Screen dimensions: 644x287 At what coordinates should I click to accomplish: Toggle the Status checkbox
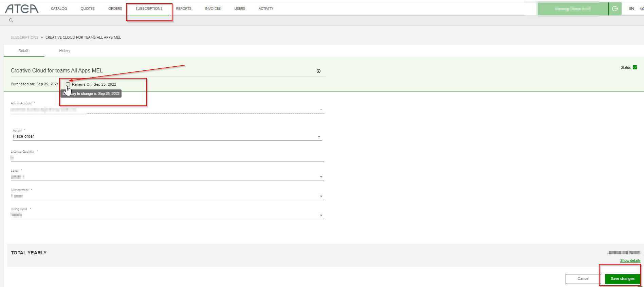tap(635, 67)
